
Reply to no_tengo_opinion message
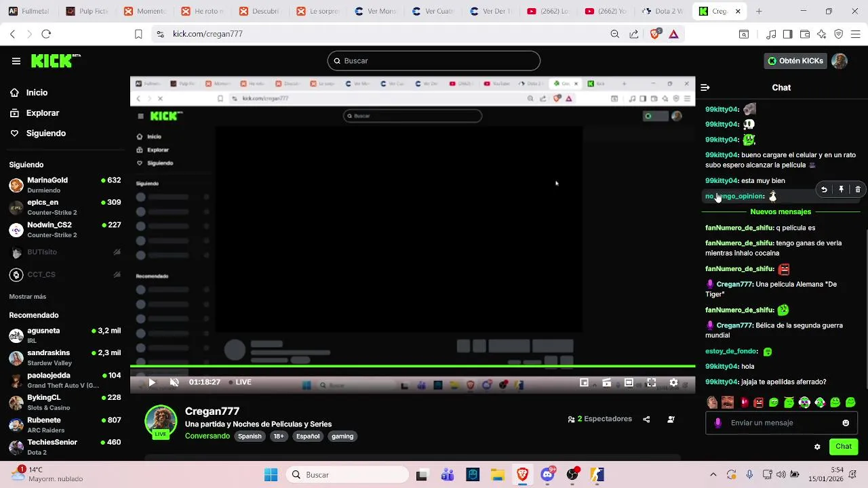point(824,190)
